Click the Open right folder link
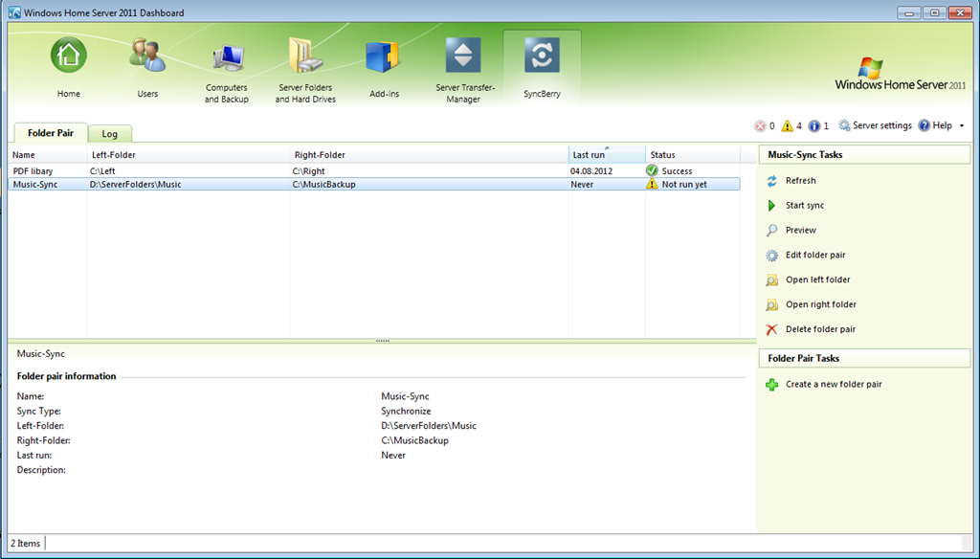This screenshot has width=980, height=559. pos(821,304)
